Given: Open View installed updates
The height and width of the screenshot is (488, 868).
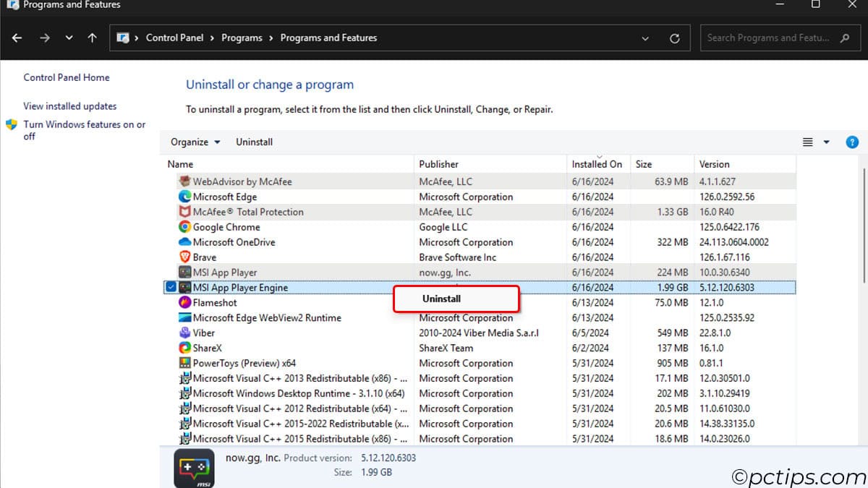Looking at the screenshot, I should click(x=69, y=106).
